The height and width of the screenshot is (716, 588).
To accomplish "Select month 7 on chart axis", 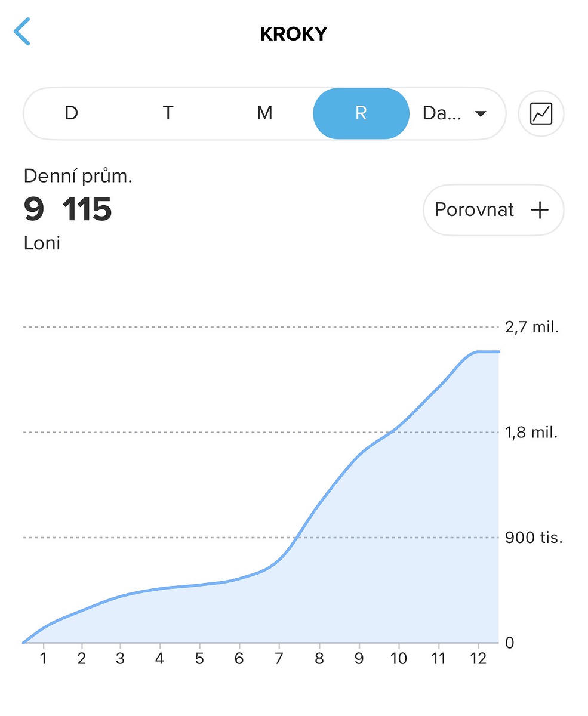I will 279,659.
